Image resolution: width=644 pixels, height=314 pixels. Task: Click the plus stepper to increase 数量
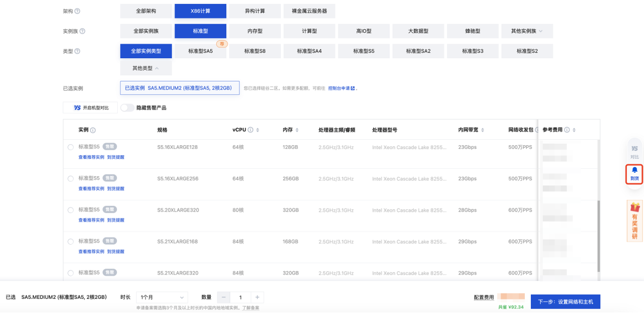coord(257,297)
